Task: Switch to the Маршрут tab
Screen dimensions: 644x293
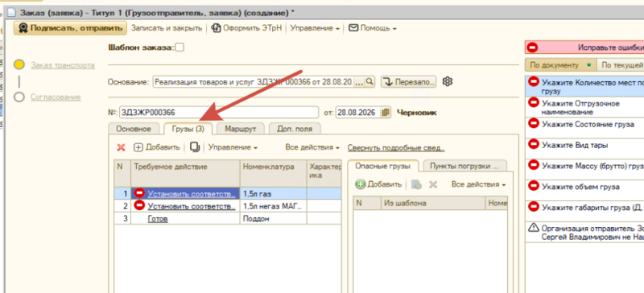Action: (x=241, y=129)
